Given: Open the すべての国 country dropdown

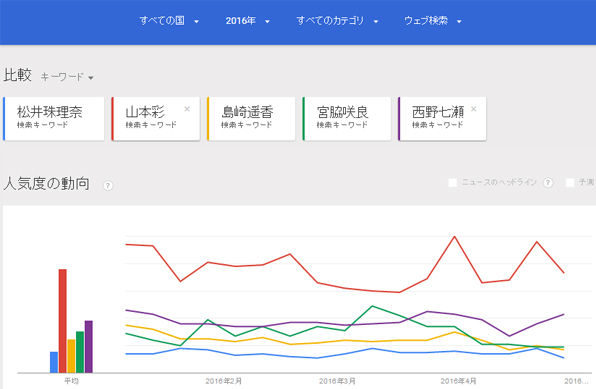Looking at the screenshot, I should (x=169, y=21).
